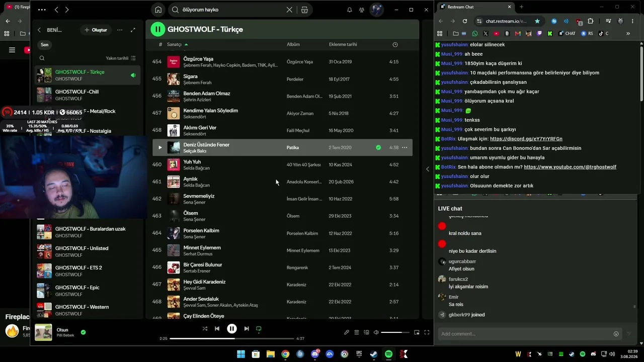
Task: Open GHOSTWOLF - ETS 2 playlist
Action: tap(88, 271)
